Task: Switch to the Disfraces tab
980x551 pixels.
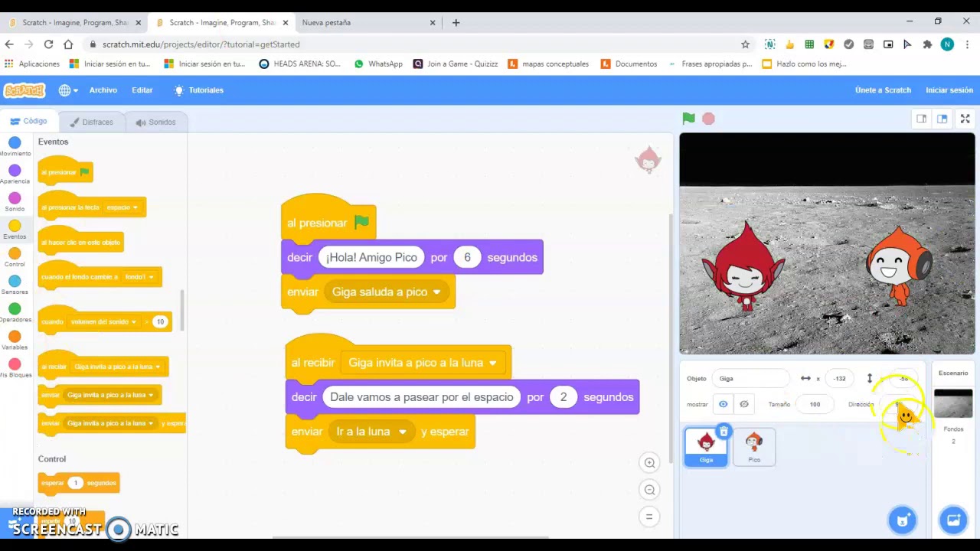Action: click(92, 122)
